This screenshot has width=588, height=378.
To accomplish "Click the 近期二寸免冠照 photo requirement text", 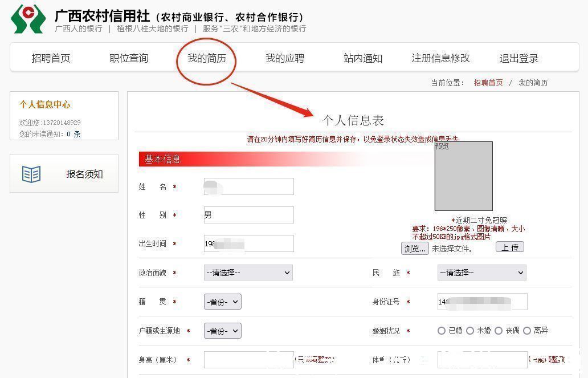I will click(x=479, y=220).
